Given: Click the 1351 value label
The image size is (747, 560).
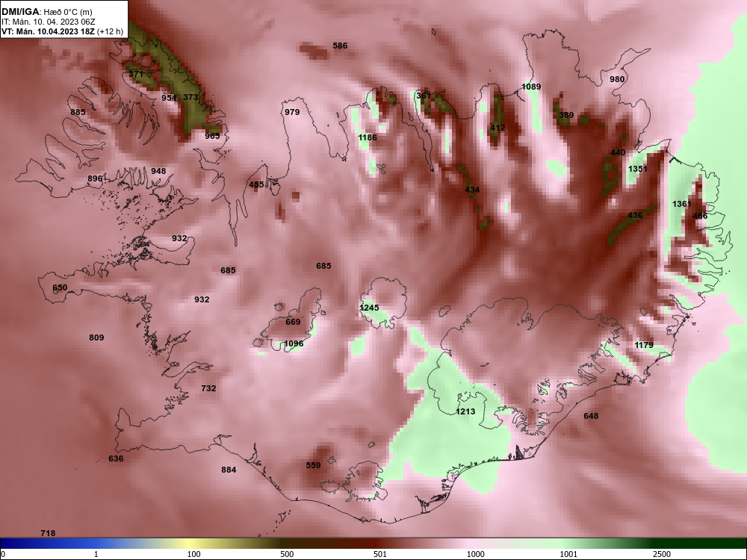Looking at the screenshot, I should pos(638,169).
